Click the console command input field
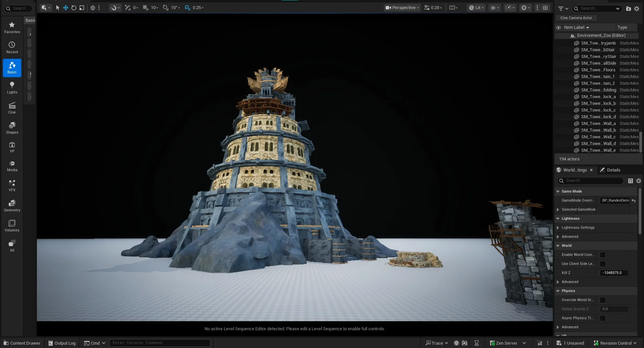Image resolution: width=644 pixels, height=348 pixels. pyautogui.click(x=160, y=343)
